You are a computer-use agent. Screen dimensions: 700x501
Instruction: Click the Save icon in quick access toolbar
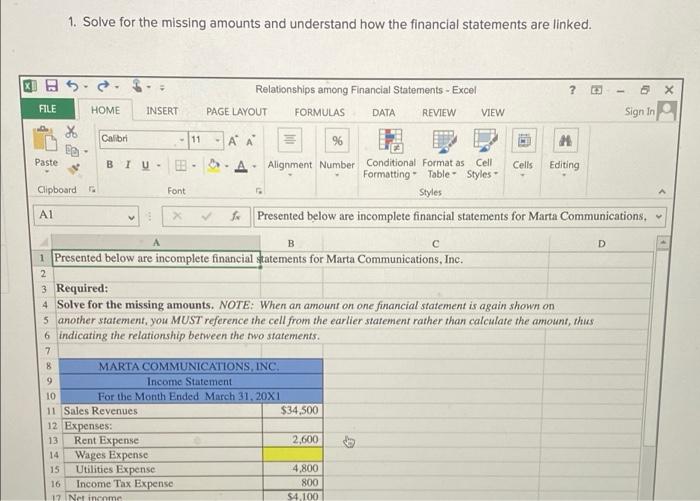52,86
